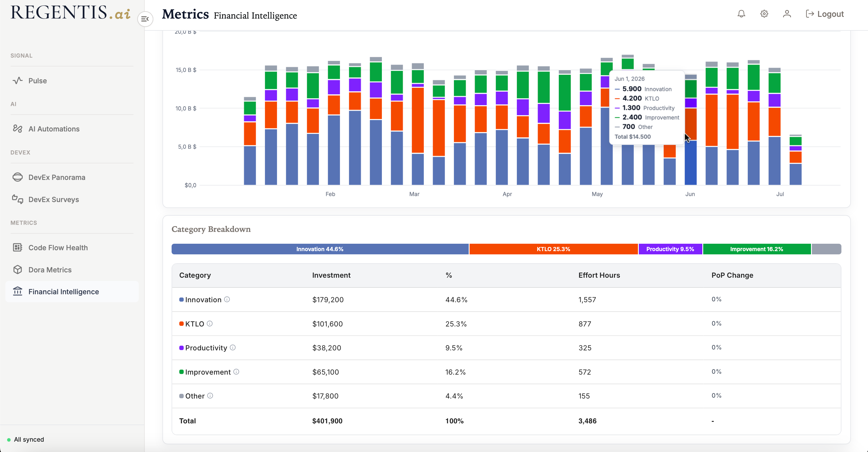Click the 877 effort hours cell
The height and width of the screenshot is (452, 868).
585,324
